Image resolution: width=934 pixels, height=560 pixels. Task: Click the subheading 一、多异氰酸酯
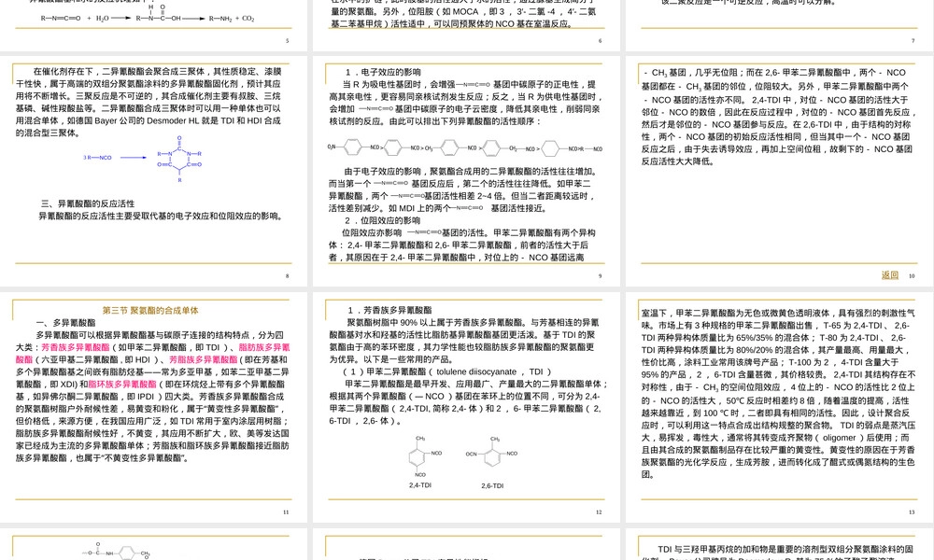pyautogui.click(x=65, y=323)
